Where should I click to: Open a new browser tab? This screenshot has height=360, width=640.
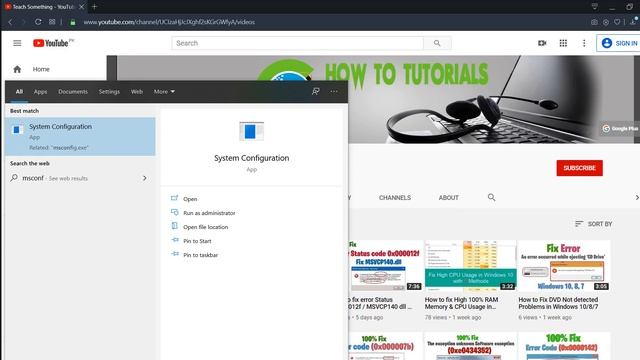(94, 7)
